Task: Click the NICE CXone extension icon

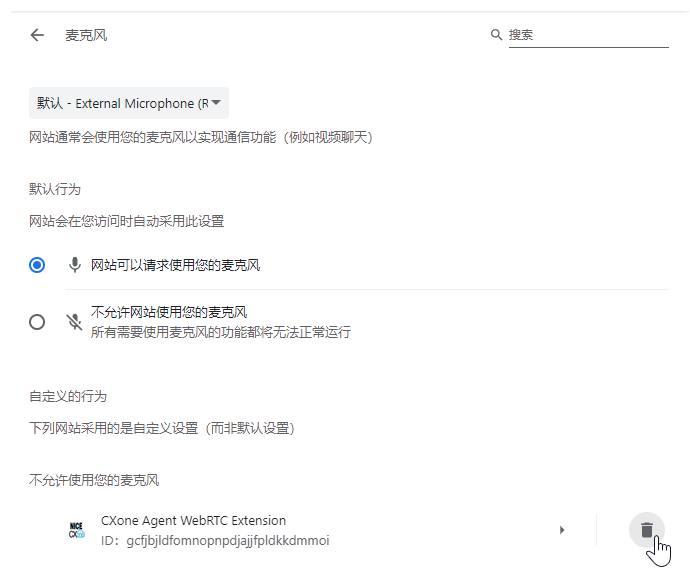Action: [x=77, y=530]
